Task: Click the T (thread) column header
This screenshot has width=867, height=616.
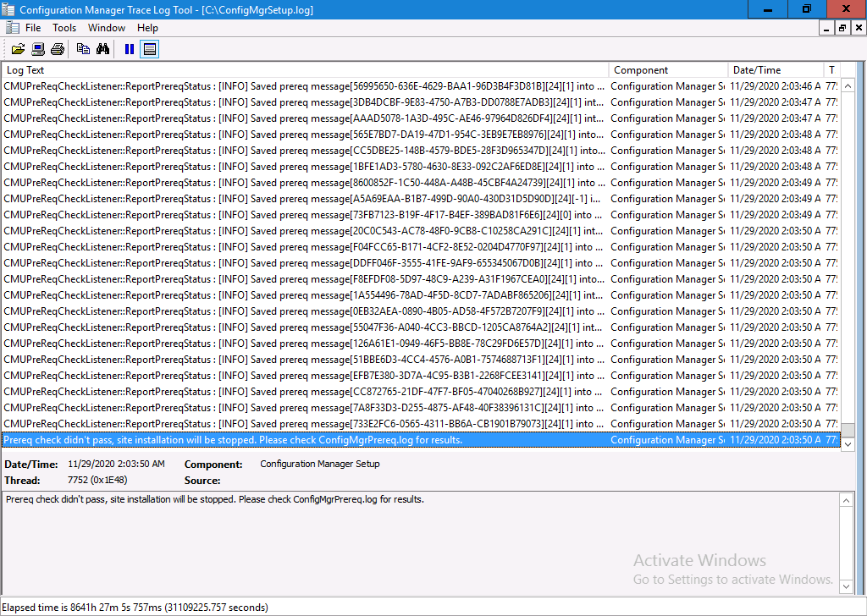Action: point(831,70)
